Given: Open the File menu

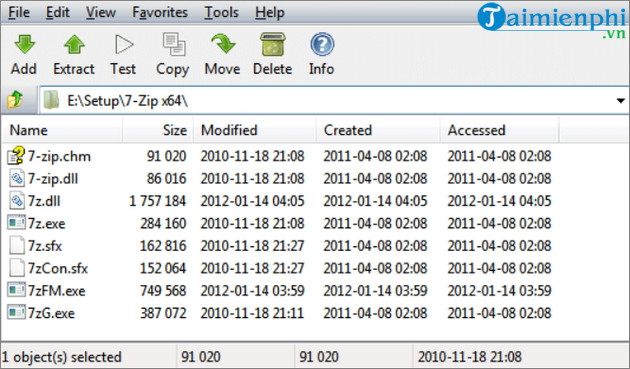Looking at the screenshot, I should tap(19, 12).
